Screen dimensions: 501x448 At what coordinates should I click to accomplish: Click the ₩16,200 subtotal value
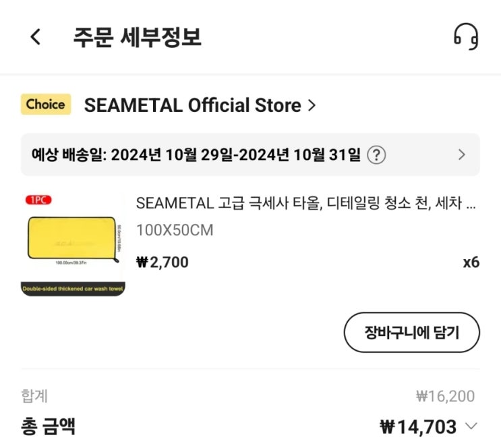click(x=445, y=396)
